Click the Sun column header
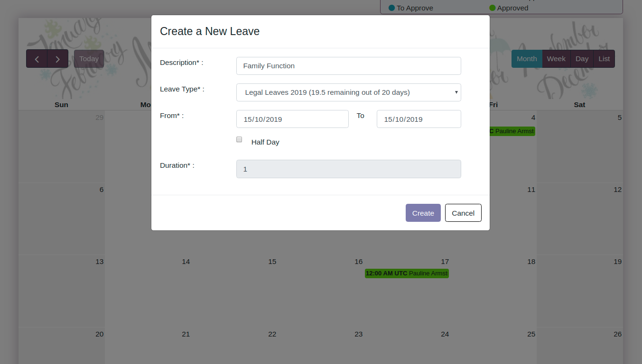The image size is (642, 364). (x=61, y=105)
